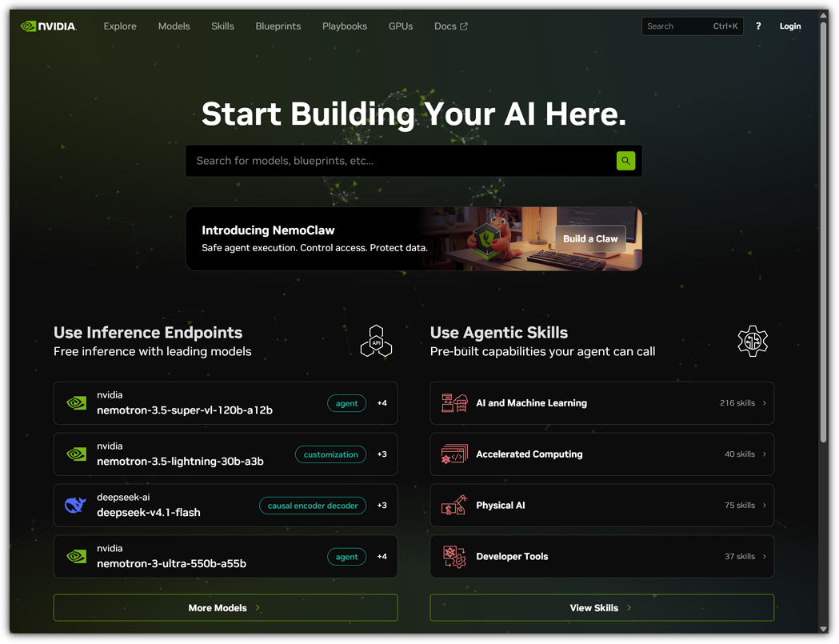Click the page vertical scrollbar thumb
Screen dimensions: 839x644
(824, 231)
